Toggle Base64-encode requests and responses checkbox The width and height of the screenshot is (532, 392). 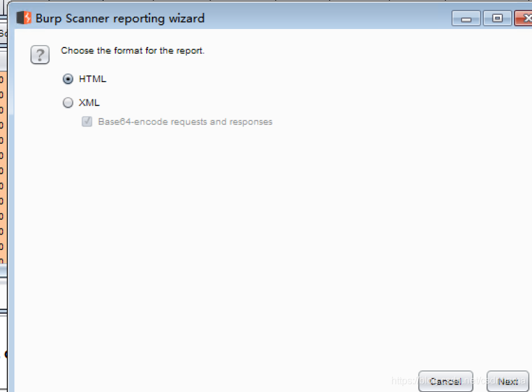[x=87, y=122]
